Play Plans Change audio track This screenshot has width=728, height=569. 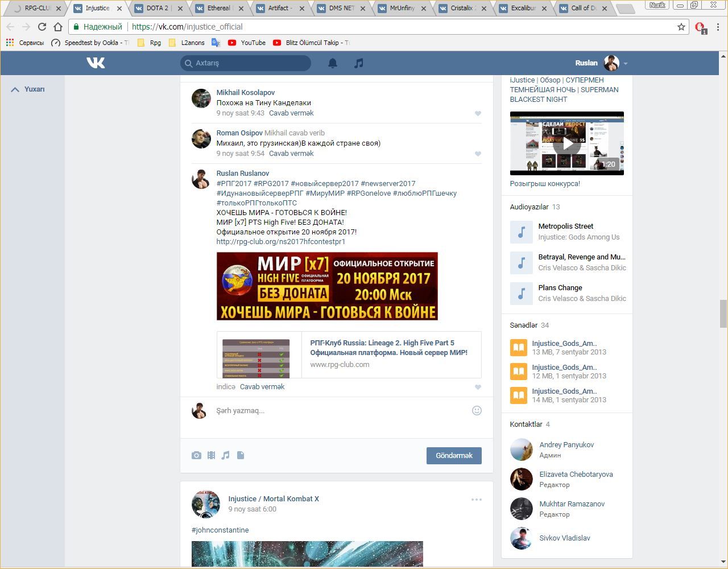(521, 293)
